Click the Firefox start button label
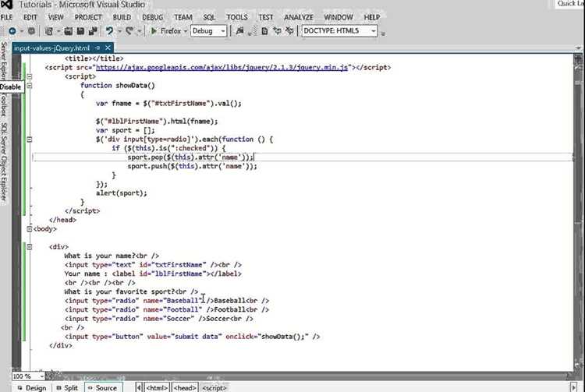This screenshot has height=392, width=585. pyautogui.click(x=171, y=31)
